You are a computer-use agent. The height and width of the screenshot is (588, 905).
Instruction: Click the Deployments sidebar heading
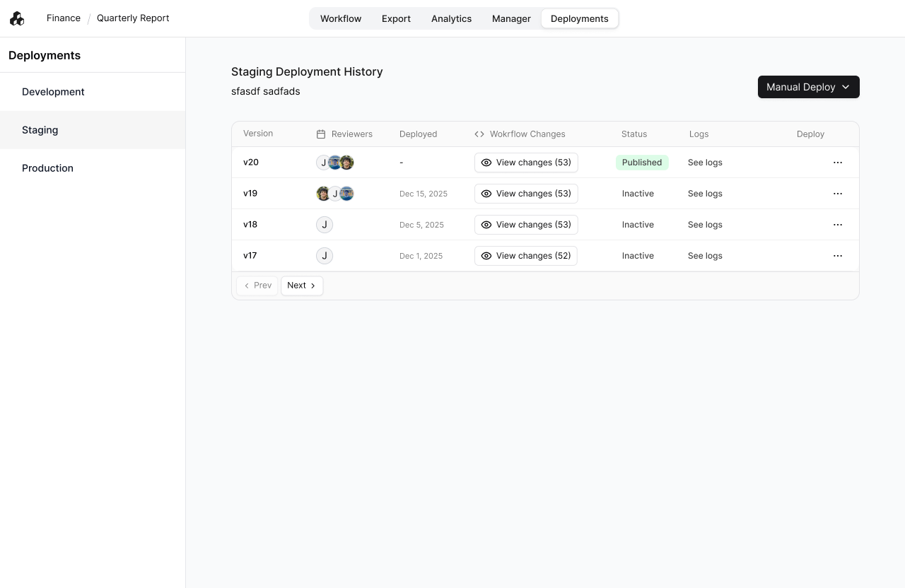pos(45,55)
